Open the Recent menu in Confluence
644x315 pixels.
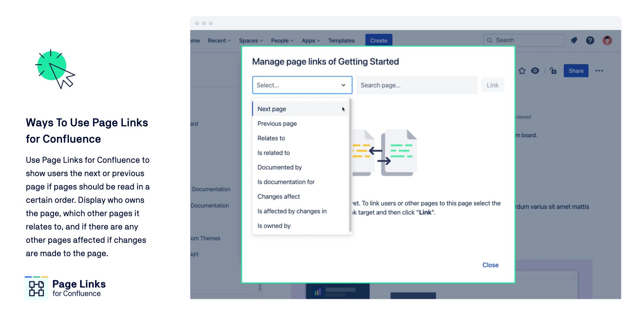coord(219,41)
